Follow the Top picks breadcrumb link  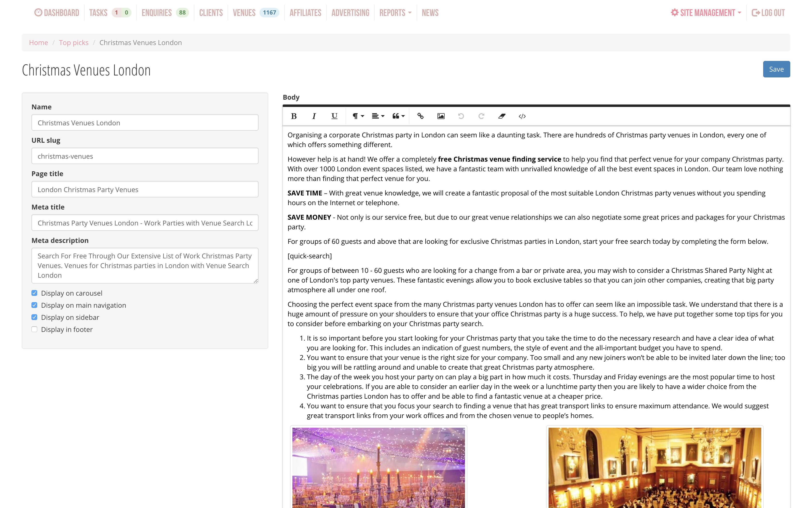74,43
